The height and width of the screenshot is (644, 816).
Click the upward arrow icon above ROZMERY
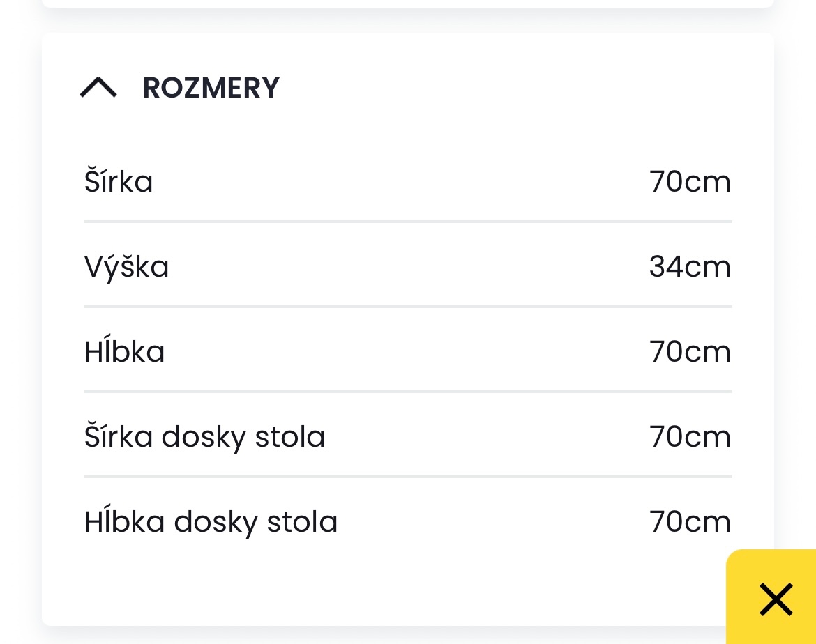pyautogui.click(x=98, y=88)
